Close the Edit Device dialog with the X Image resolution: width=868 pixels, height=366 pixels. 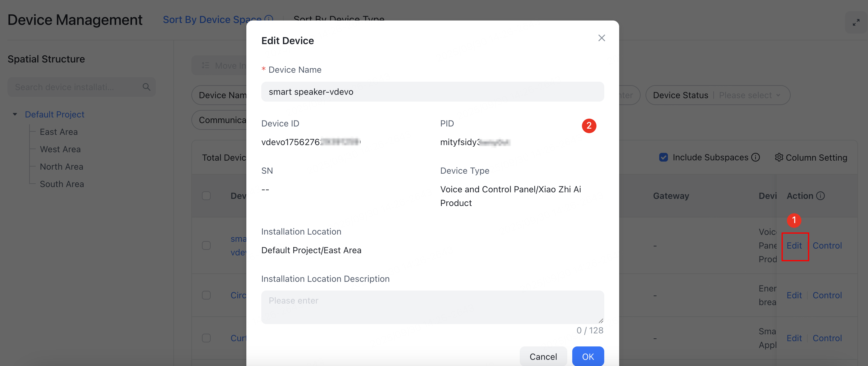pos(602,38)
